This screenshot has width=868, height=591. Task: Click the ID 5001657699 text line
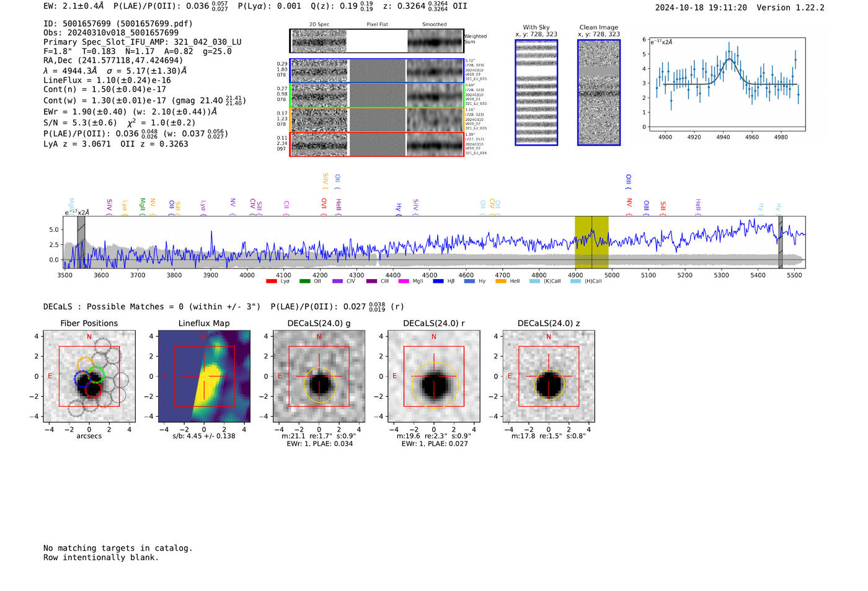coord(118,24)
